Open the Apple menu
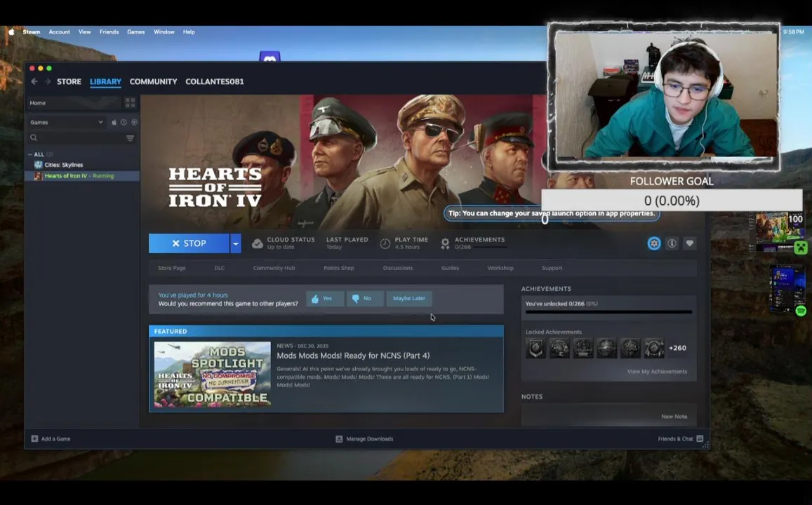Screen dimensions: 812x505 coord(11,32)
